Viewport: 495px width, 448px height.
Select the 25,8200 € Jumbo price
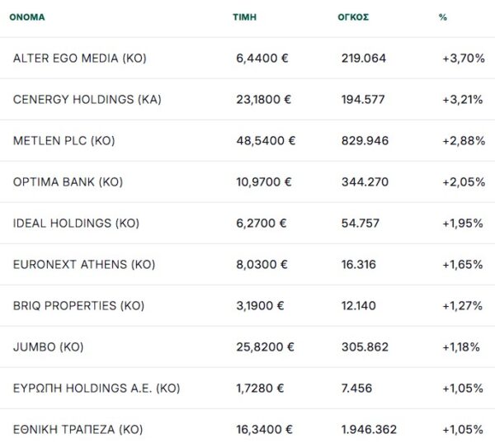point(265,347)
